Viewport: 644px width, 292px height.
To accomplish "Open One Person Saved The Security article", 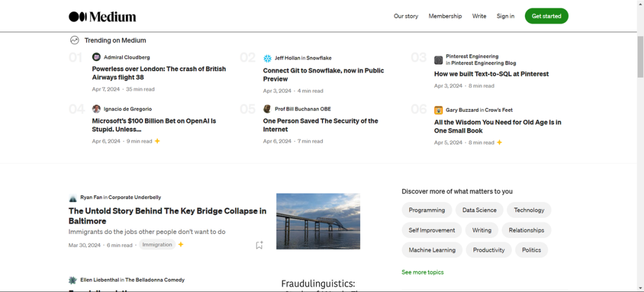I will pos(321,125).
